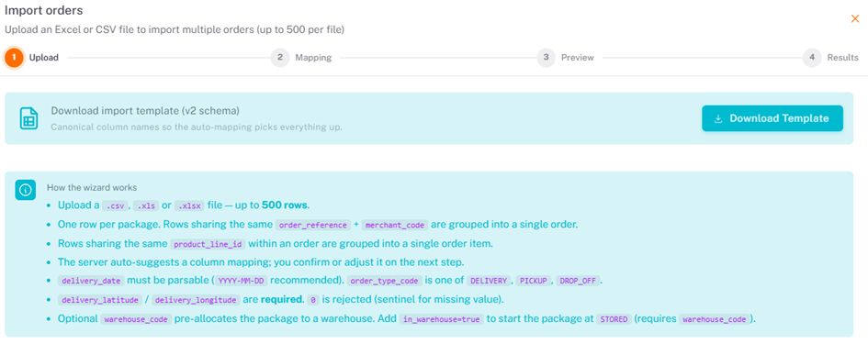Click the upload subtitle about 500 per file
The width and height of the screenshot is (868, 344).
point(175,30)
